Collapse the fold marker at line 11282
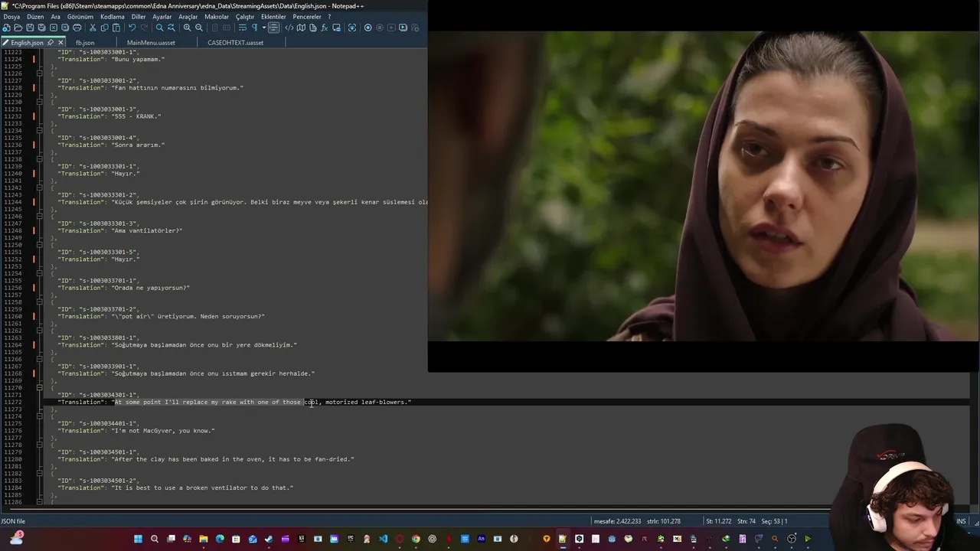The image size is (980, 551). 40,474
